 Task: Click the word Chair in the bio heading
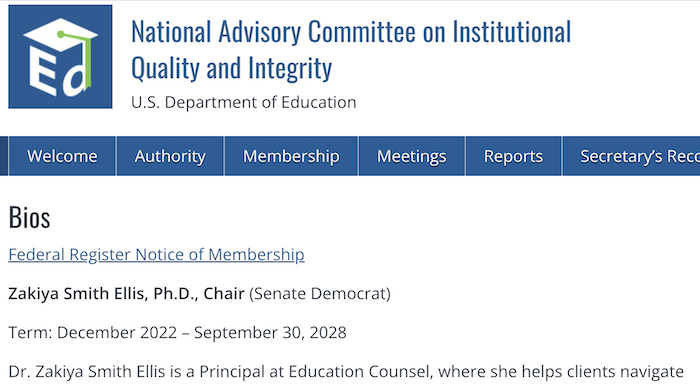(x=224, y=293)
